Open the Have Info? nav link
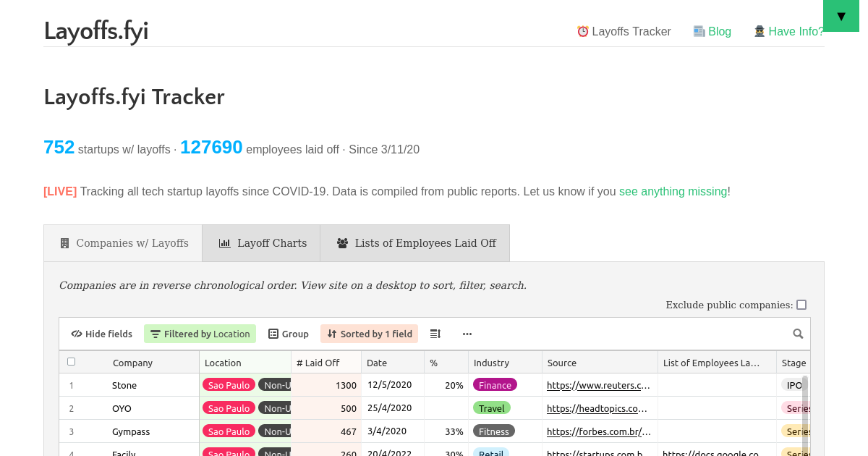 (788, 31)
